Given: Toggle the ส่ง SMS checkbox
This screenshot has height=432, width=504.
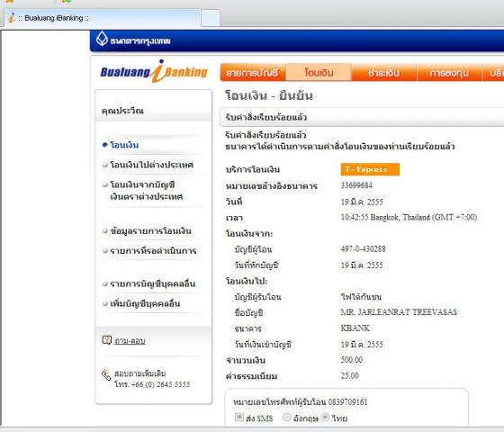Looking at the screenshot, I should (x=239, y=418).
